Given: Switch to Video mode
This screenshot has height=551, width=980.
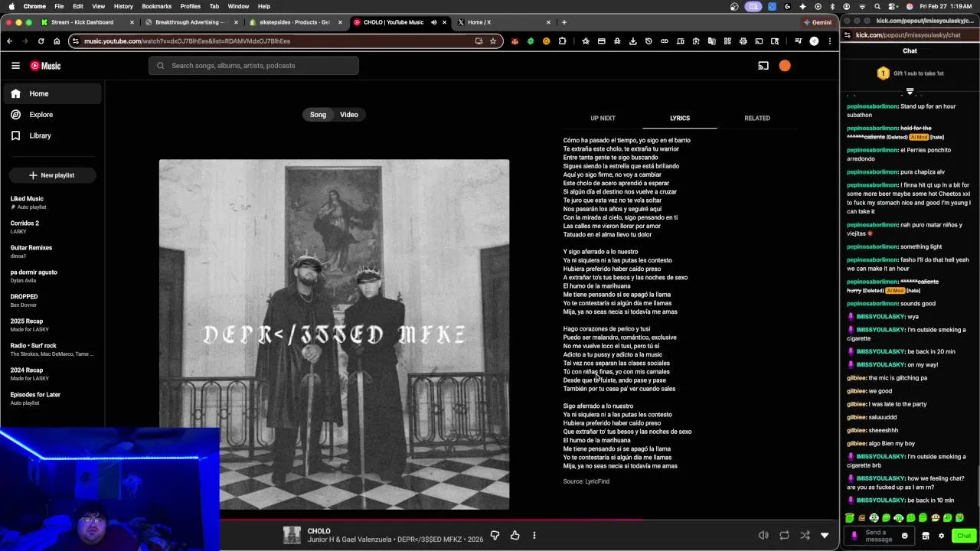Looking at the screenshot, I should point(349,115).
